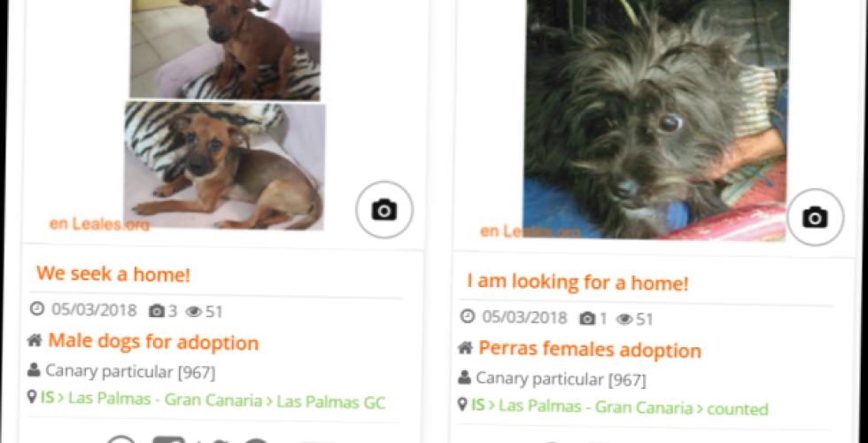This screenshot has height=443, width=868.
Task: Click the user icon on the black dog card
Action: coord(464,377)
